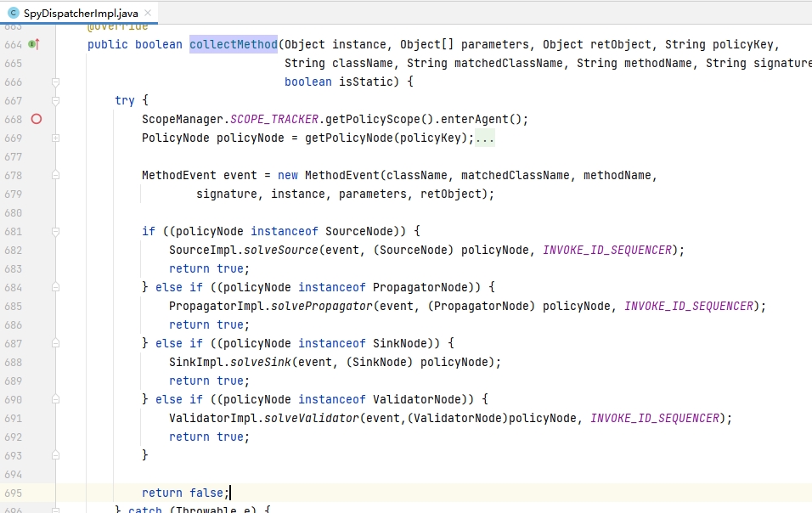Click line number 695 in the gutter

[13, 493]
